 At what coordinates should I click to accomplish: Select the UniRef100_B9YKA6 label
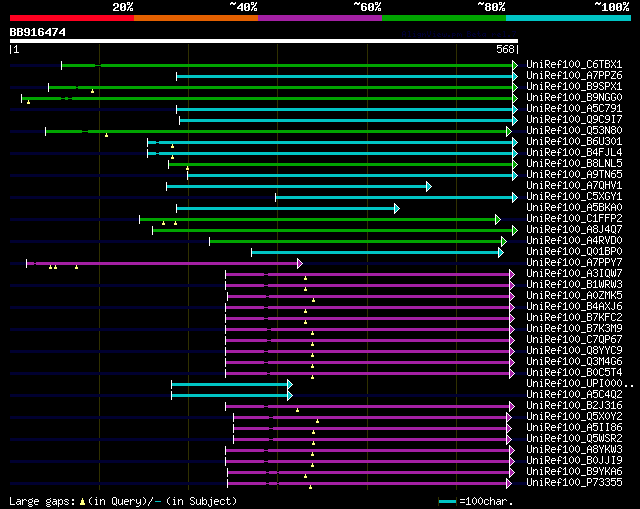pos(574,472)
